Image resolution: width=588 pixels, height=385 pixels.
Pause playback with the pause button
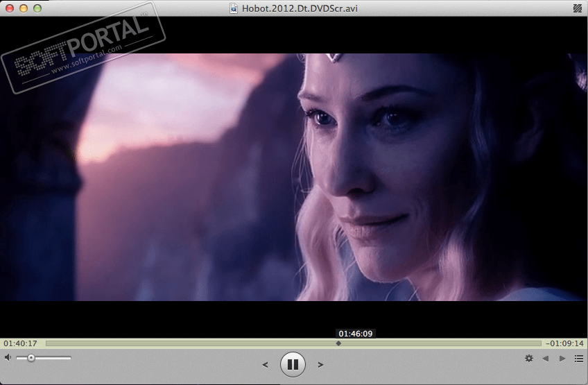[293, 364]
